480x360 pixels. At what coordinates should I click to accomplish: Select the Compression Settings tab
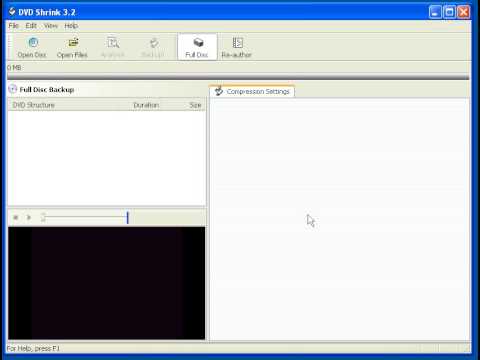coord(252,91)
